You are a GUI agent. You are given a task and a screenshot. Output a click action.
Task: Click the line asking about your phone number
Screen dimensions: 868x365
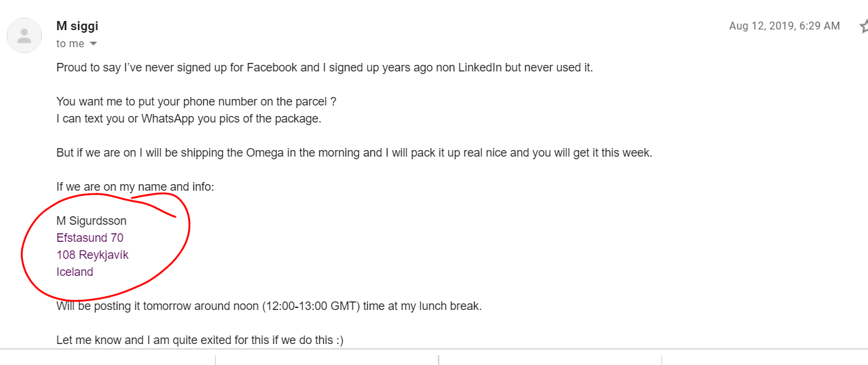[x=197, y=102]
